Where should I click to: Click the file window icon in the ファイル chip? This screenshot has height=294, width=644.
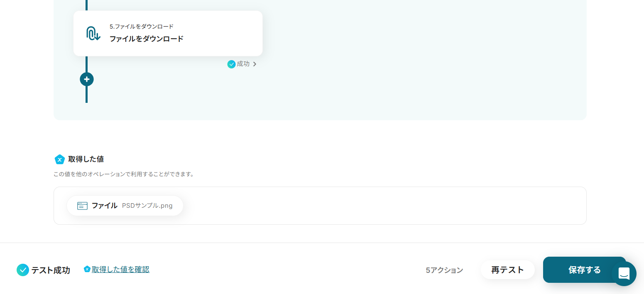82,206
